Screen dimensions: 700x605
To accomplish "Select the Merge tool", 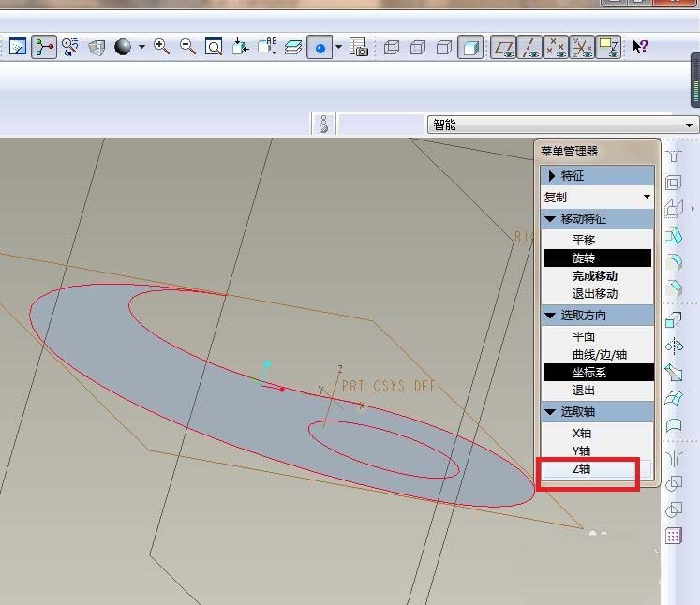I will [x=674, y=483].
